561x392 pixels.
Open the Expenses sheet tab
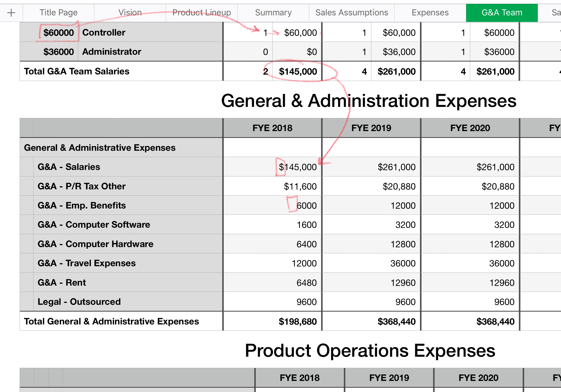point(430,13)
